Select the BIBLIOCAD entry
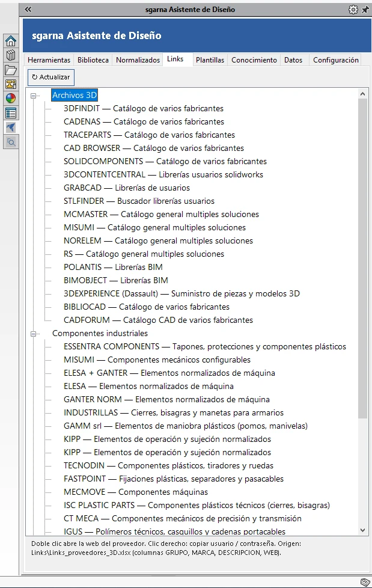372x588 pixels. [147, 307]
